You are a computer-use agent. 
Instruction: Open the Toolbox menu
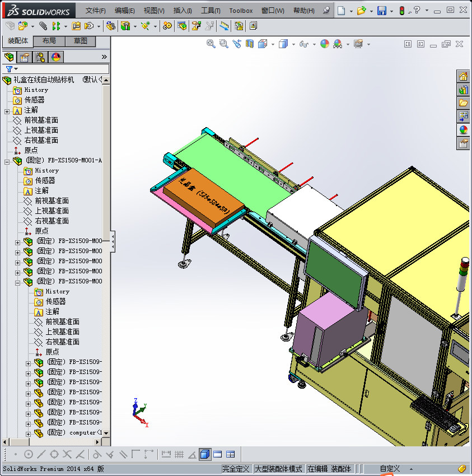click(241, 11)
